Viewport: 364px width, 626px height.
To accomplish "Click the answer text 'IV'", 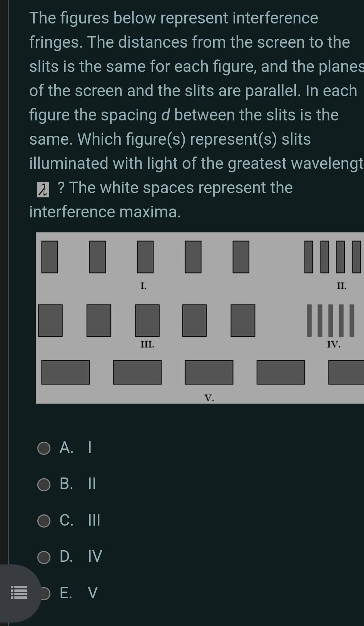I will pyautogui.click(x=95, y=557).
